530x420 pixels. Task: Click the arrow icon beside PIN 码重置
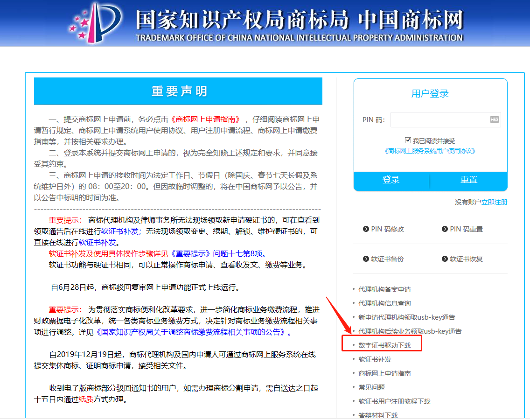[x=445, y=229]
